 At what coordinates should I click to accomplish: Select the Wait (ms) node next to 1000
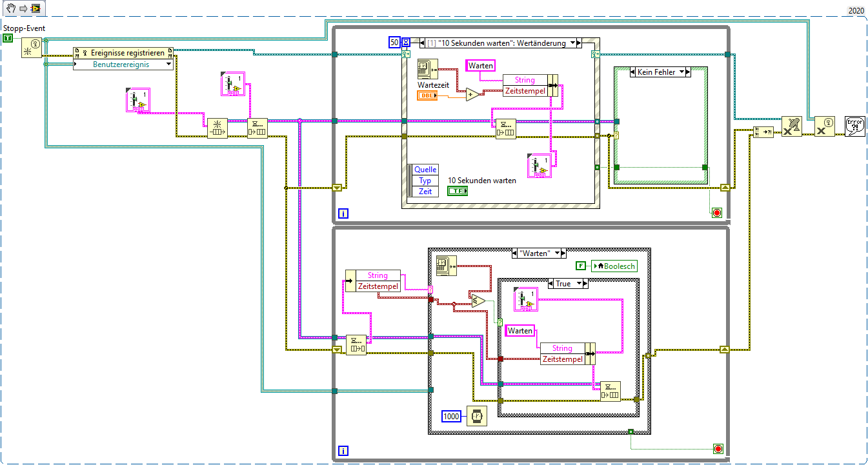click(477, 416)
